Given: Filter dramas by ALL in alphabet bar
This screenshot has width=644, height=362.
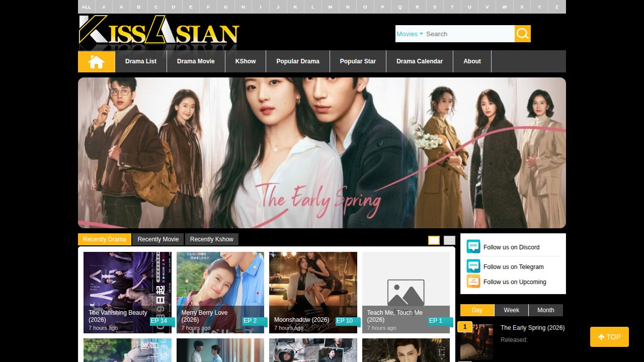Looking at the screenshot, I should pyautogui.click(x=87, y=7).
